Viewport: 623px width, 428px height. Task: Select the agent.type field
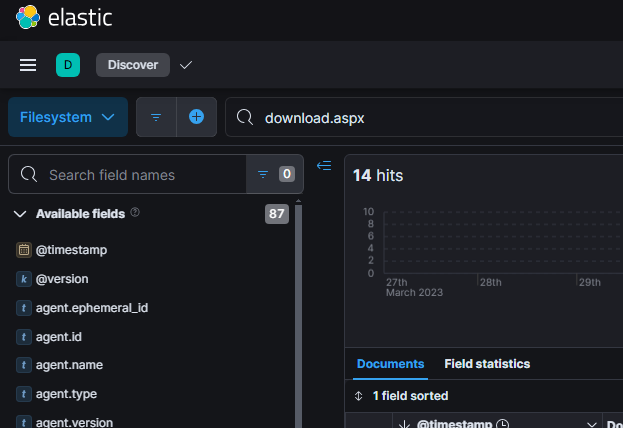pyautogui.click(x=66, y=394)
